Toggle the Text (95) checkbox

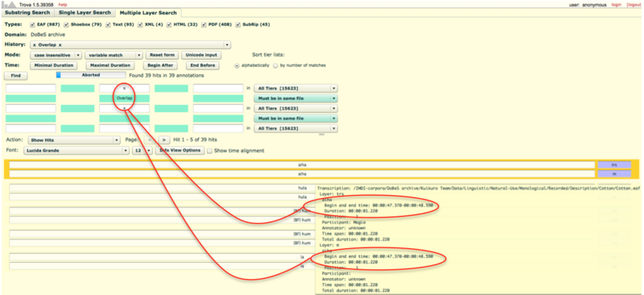(x=108, y=25)
